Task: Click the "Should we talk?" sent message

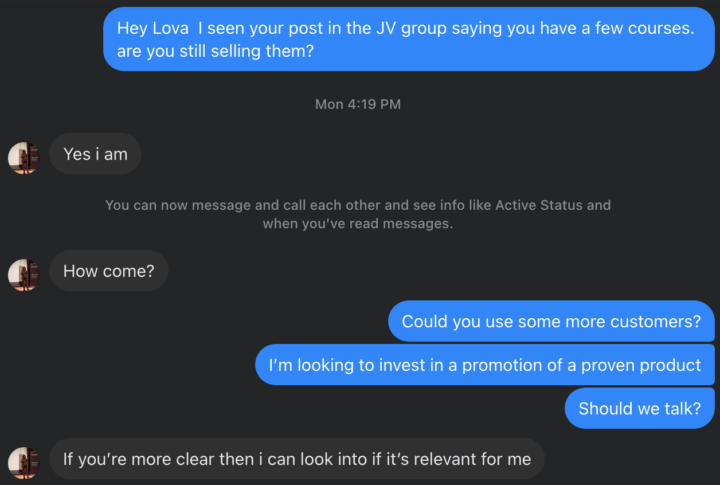Action: pos(640,408)
